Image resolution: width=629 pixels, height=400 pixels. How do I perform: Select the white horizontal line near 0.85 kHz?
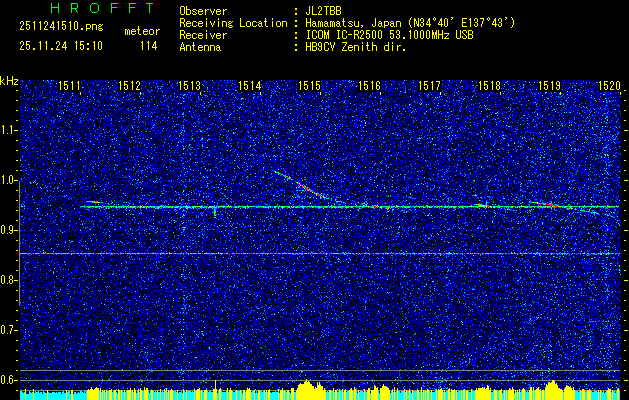coord(320,254)
